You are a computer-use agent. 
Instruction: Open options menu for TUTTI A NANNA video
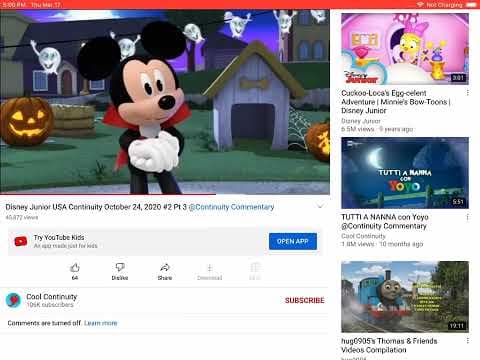468,217
